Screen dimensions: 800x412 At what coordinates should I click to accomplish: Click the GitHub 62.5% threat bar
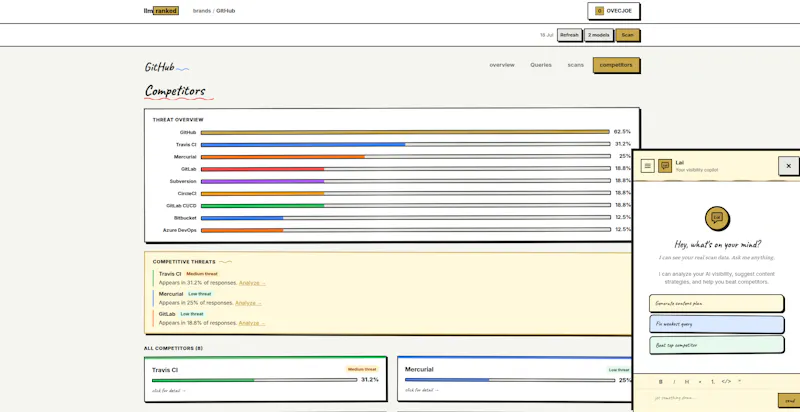[x=405, y=132]
